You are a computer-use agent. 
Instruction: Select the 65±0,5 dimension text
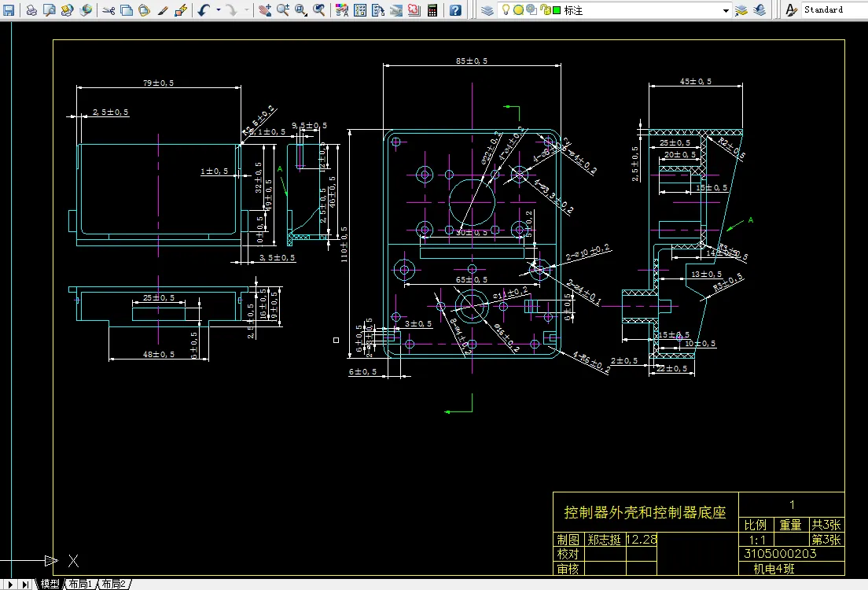[x=472, y=280]
